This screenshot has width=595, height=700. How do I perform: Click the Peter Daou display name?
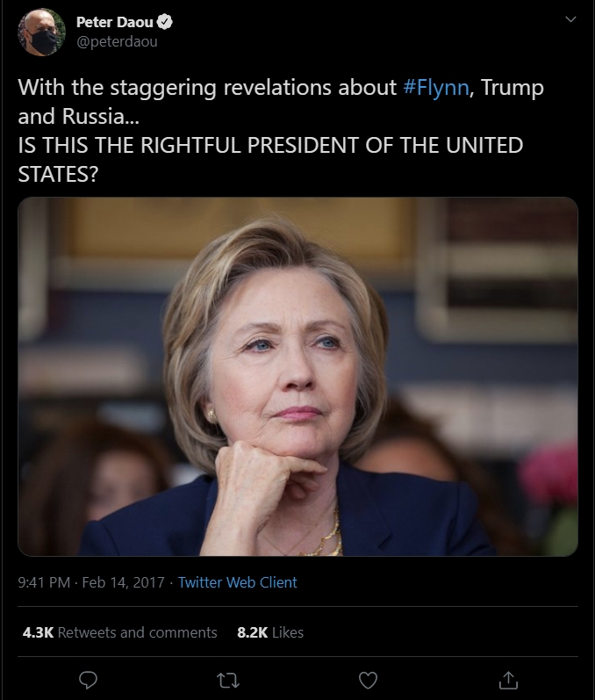pos(115,22)
